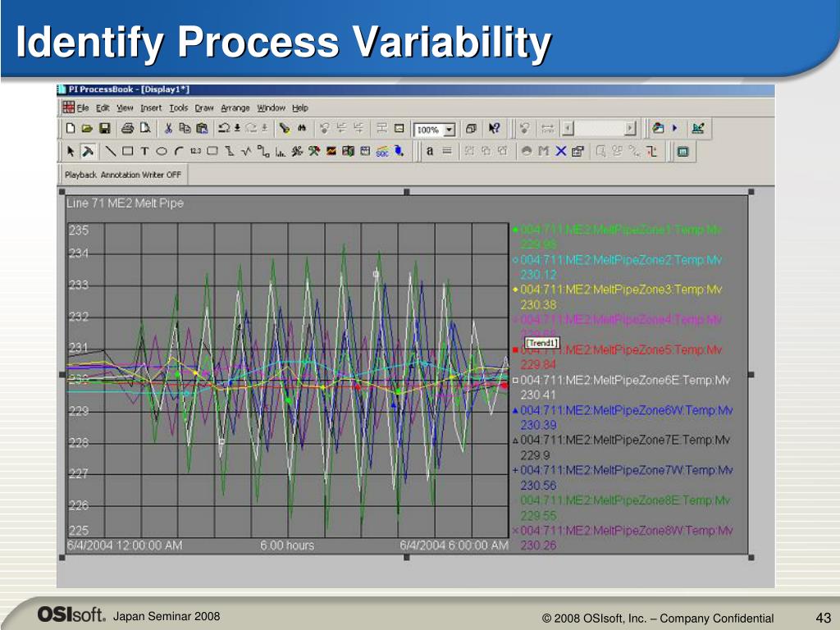Click the 6/4/2004 12:00:00 AM start time
The width and height of the screenshot is (840, 630).
(125, 546)
